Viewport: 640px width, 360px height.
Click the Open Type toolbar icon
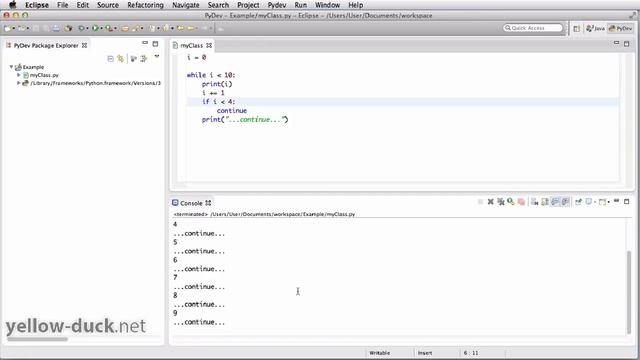click(x=125, y=28)
